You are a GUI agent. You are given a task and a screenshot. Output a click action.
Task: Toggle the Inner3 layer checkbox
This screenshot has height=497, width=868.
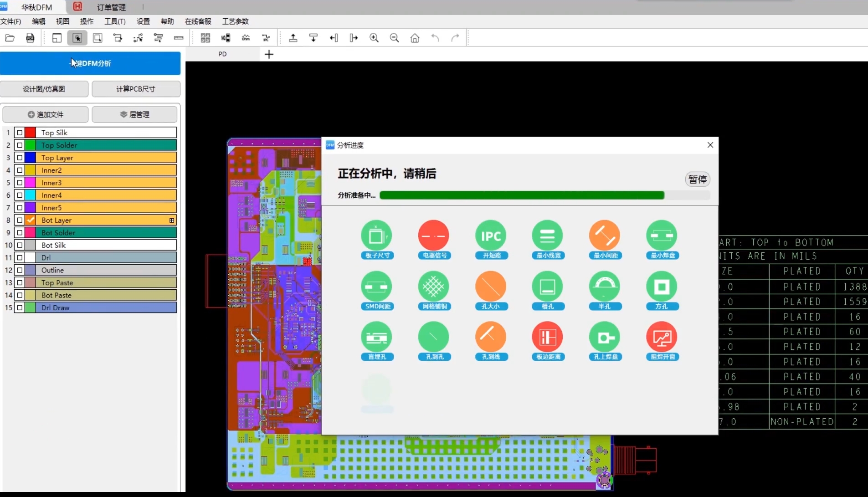pos(20,183)
